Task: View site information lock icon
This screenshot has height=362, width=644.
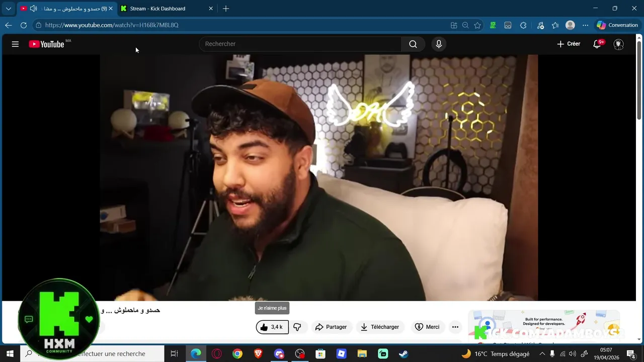Action: click(38, 25)
